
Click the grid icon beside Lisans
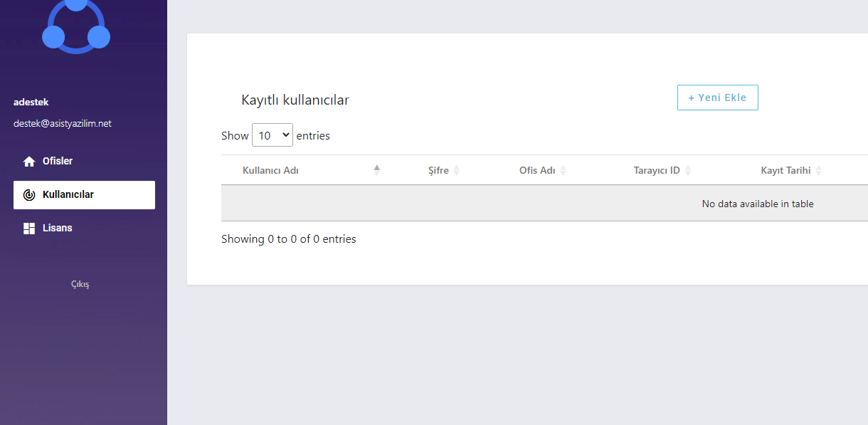[29, 229]
